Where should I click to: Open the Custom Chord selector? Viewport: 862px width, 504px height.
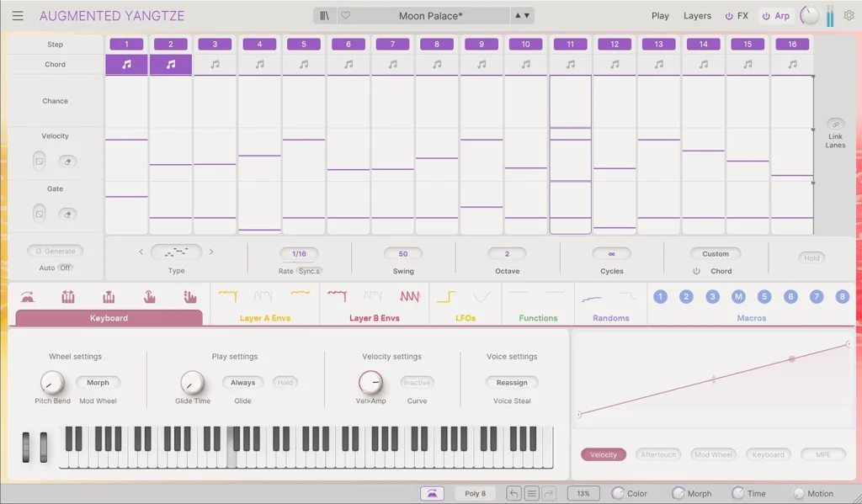pyautogui.click(x=715, y=253)
